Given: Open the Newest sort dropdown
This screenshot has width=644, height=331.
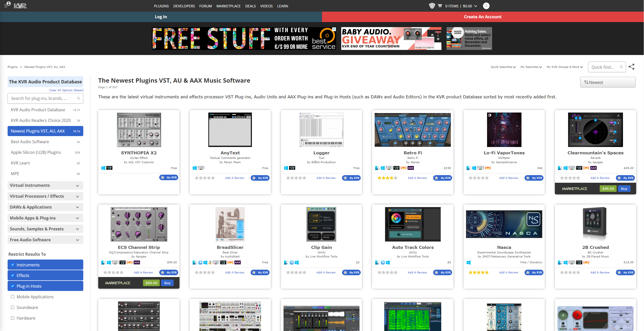Looking at the screenshot, I should click(608, 82).
